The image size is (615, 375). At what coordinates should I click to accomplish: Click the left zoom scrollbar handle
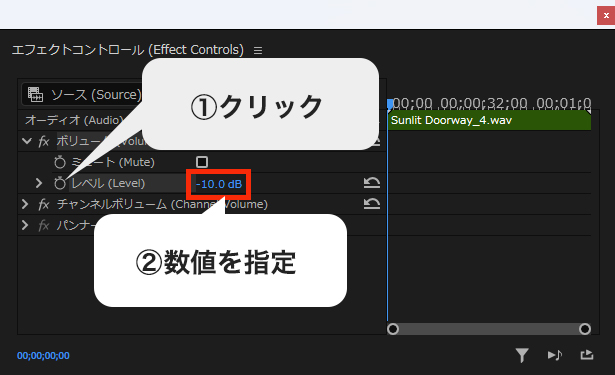(393, 329)
